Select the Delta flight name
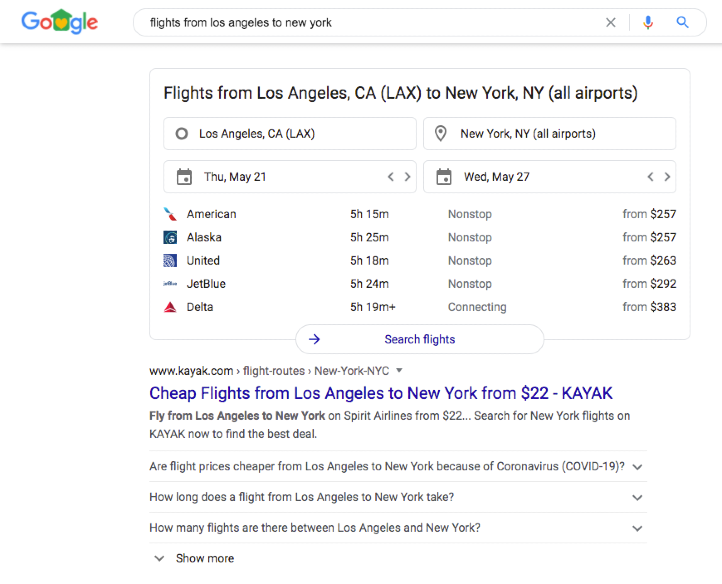The width and height of the screenshot is (722, 584). click(x=200, y=307)
